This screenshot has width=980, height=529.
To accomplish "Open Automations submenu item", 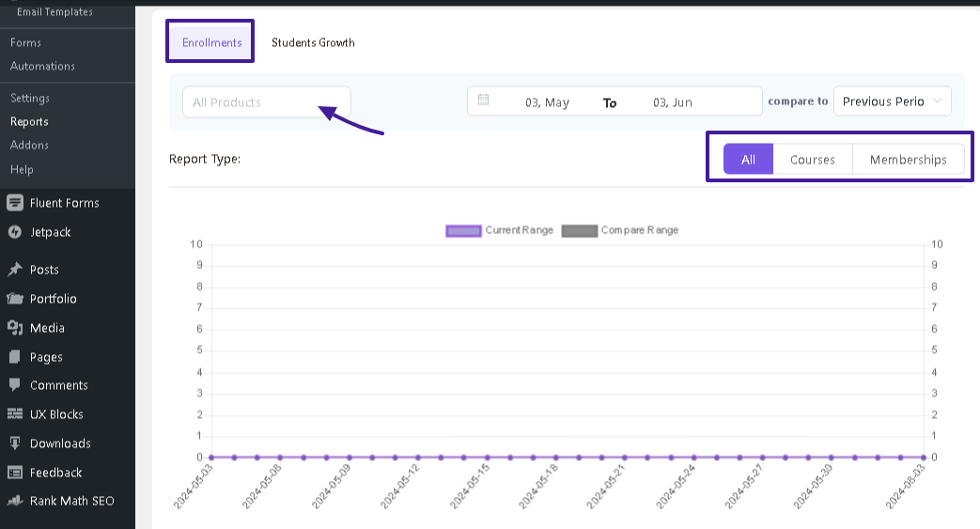I will (42, 66).
